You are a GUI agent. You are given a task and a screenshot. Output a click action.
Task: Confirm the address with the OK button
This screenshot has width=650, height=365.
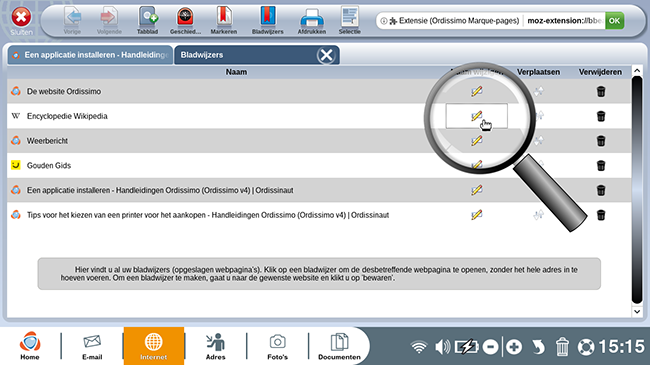coord(614,21)
